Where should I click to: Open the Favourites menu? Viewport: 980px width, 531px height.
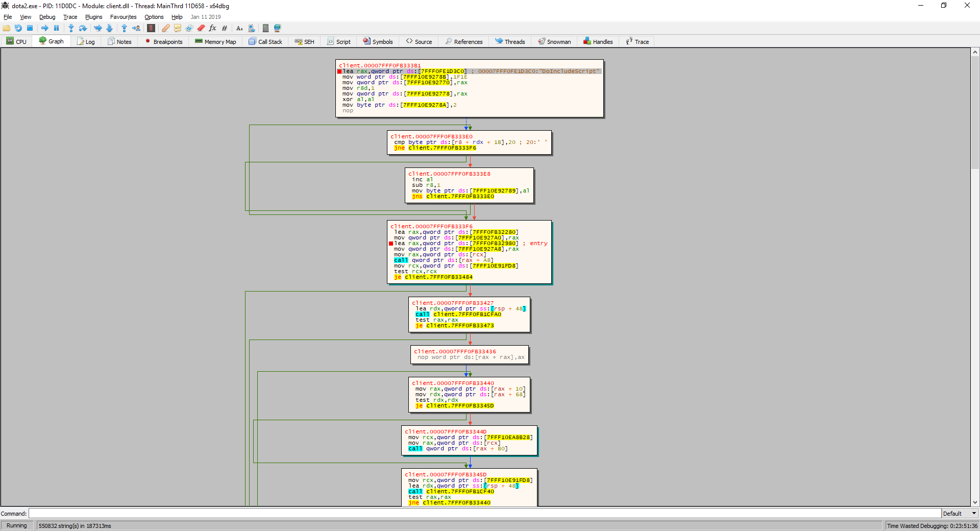(x=124, y=17)
